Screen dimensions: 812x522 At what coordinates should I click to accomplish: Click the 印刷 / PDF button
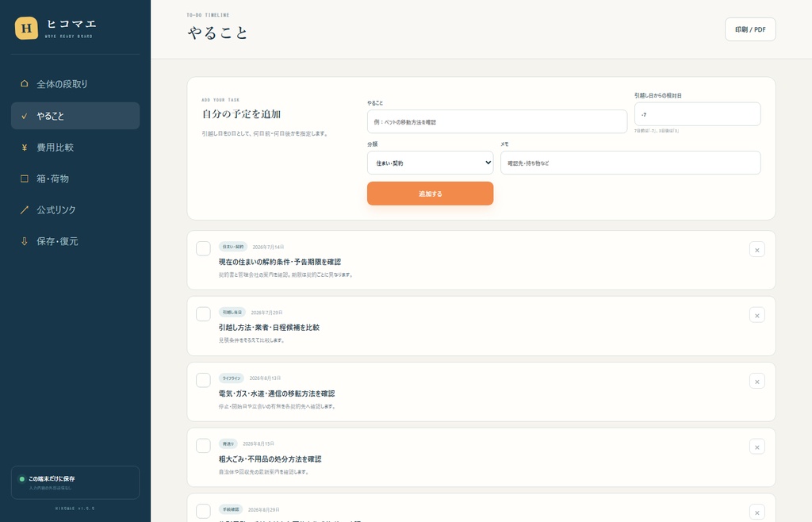(750, 29)
